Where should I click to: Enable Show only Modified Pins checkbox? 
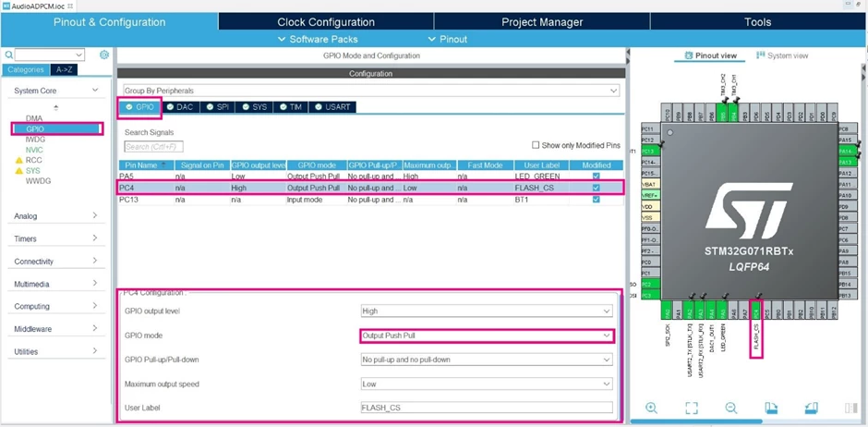click(536, 145)
